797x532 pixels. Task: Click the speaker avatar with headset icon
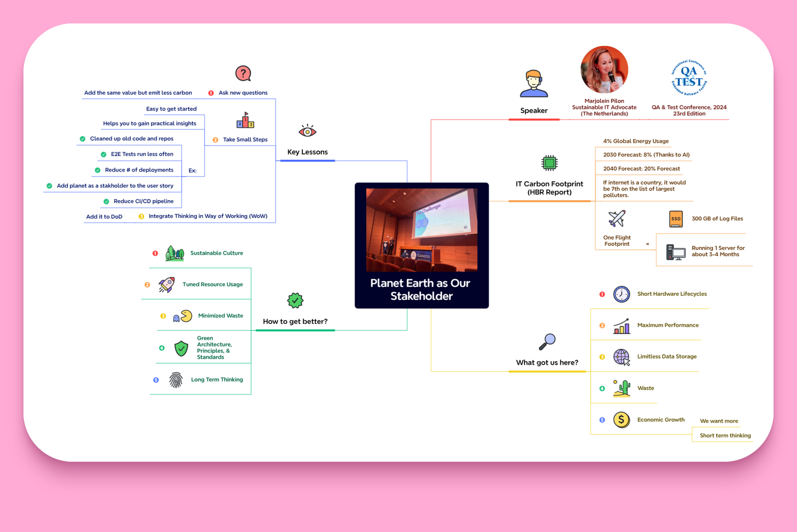[x=534, y=84]
